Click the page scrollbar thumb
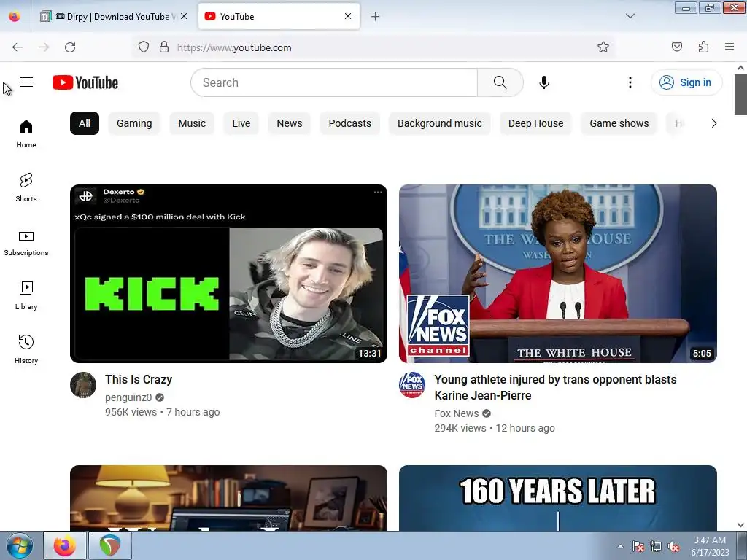The image size is (747, 560). coord(740,94)
